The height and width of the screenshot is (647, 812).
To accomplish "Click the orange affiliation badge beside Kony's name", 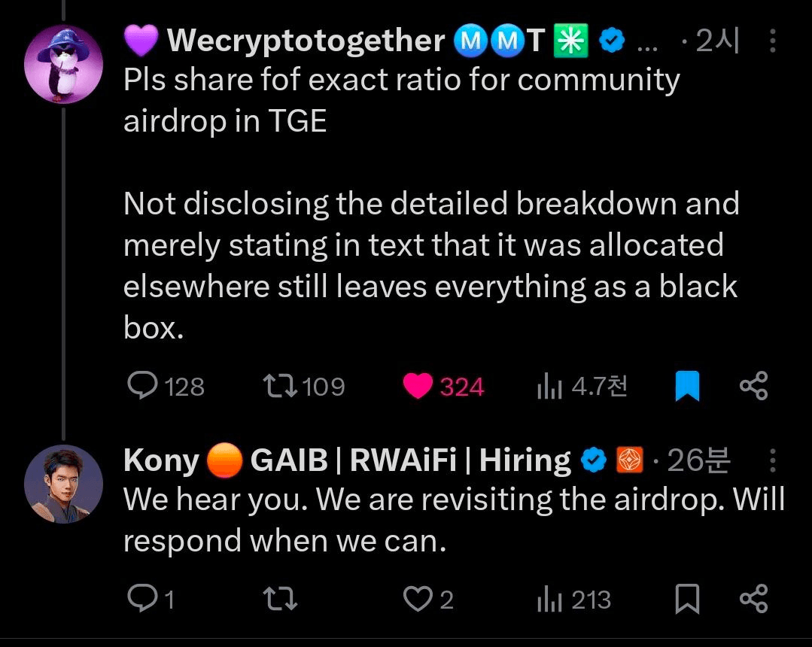I will point(628,460).
